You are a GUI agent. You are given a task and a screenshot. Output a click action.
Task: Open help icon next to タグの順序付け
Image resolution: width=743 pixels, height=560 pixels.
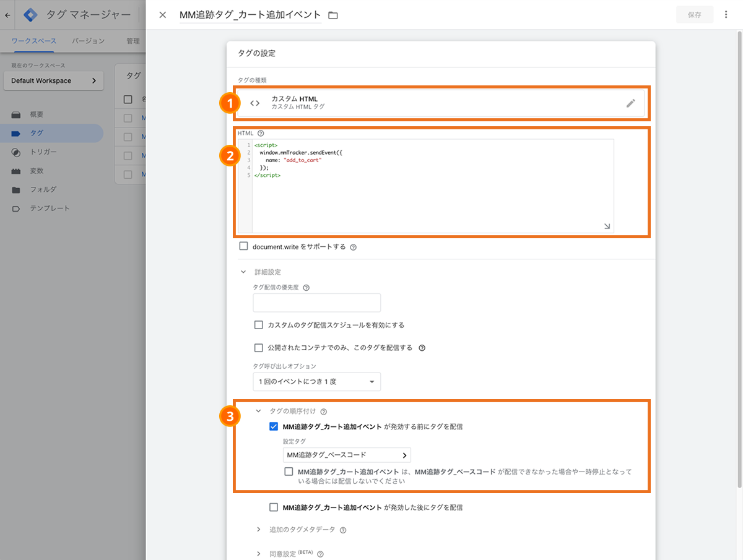pyautogui.click(x=323, y=411)
